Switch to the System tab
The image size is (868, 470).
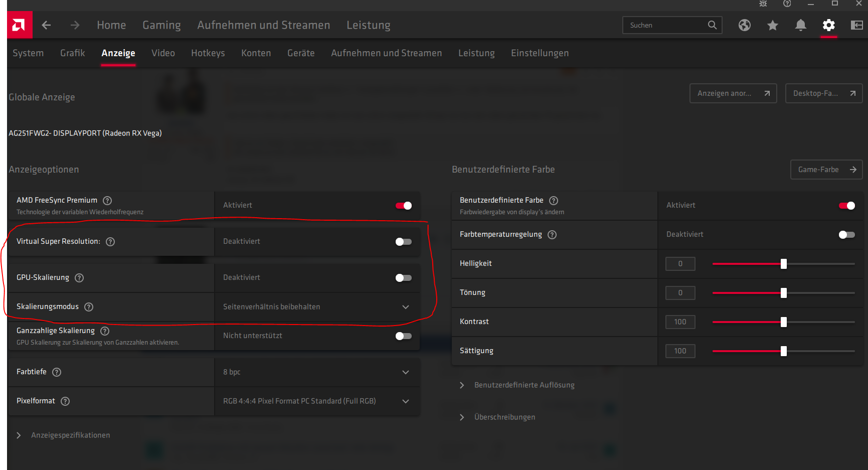point(28,53)
